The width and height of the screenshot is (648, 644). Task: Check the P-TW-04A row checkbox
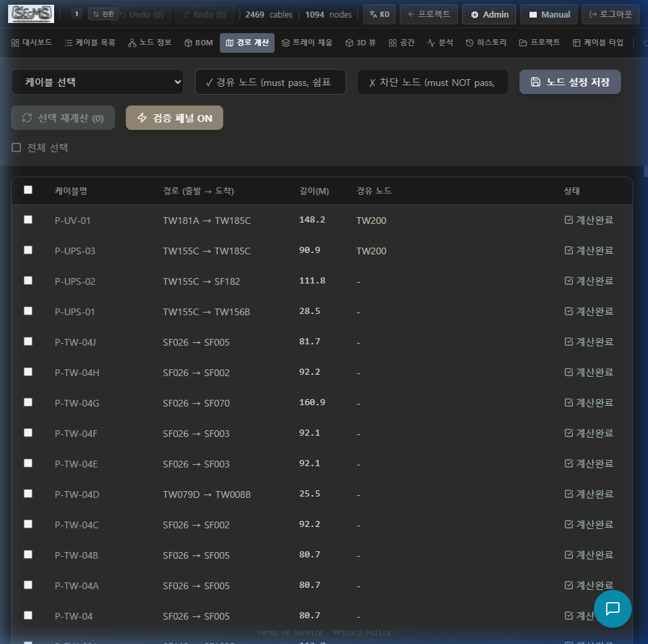click(28, 585)
